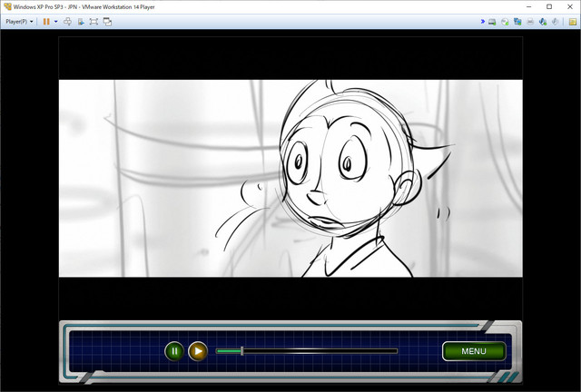Click the hard disk device icon
The height and width of the screenshot is (392, 581).
coord(492,22)
